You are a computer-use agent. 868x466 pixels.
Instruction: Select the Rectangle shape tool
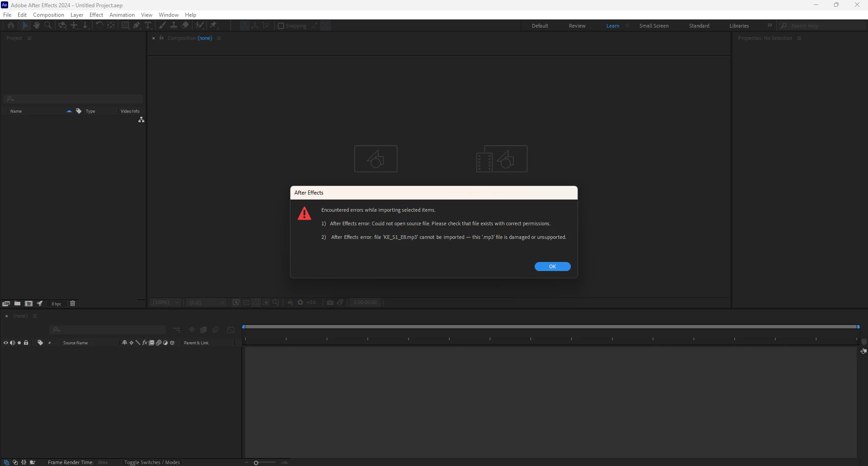click(x=125, y=26)
